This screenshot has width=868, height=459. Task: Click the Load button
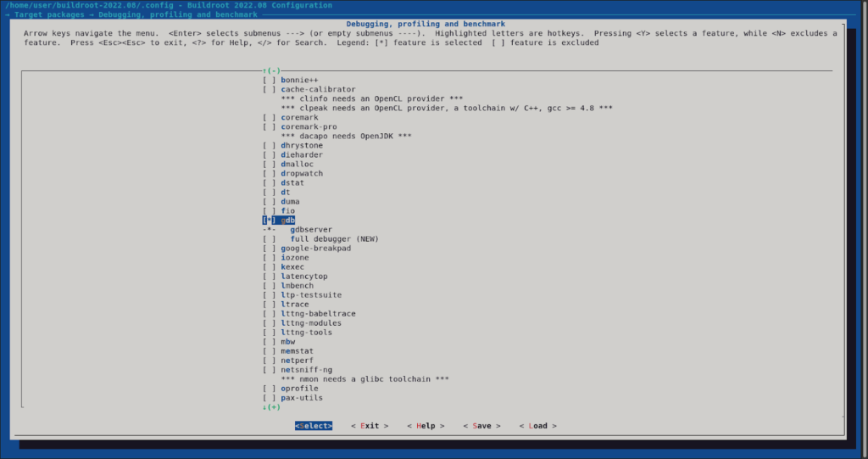click(537, 426)
